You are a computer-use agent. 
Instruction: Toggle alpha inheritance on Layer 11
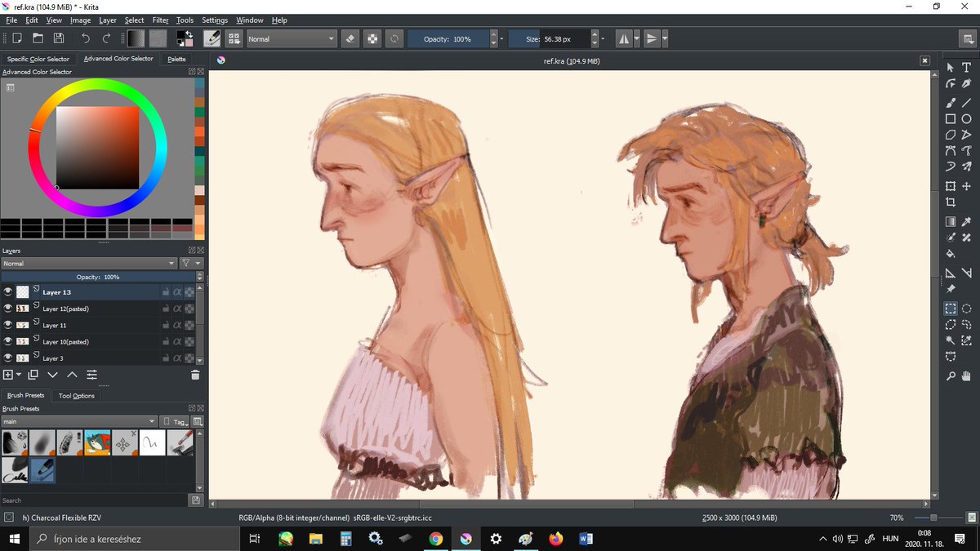click(177, 325)
